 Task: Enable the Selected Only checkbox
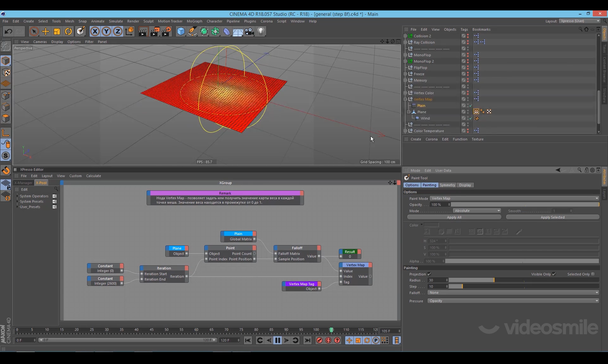pos(593,274)
